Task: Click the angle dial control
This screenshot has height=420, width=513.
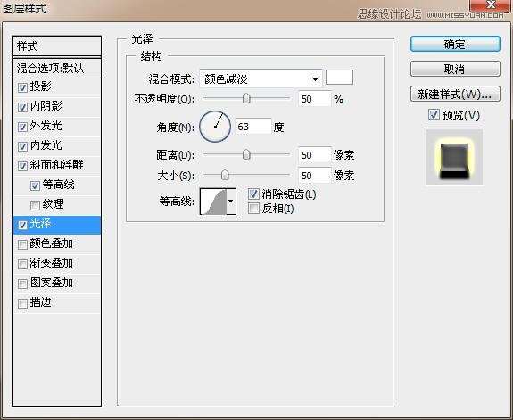Action: 215,127
